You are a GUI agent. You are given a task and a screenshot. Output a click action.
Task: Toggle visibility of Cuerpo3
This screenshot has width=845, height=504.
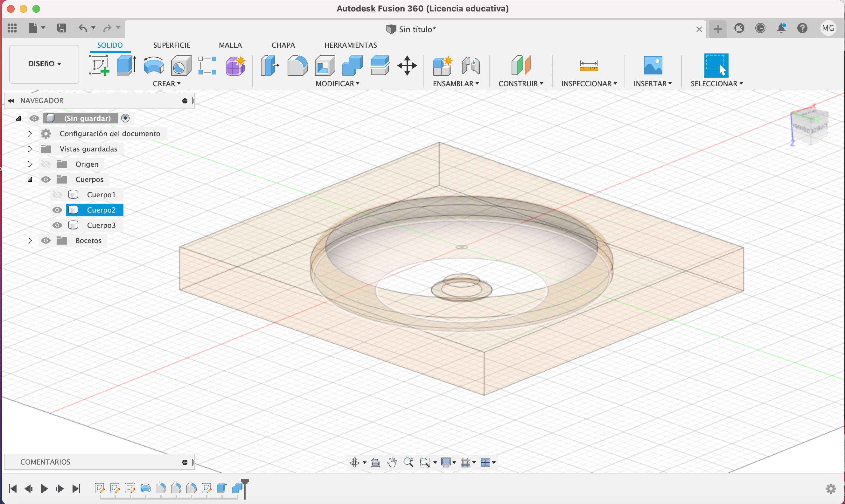point(57,225)
